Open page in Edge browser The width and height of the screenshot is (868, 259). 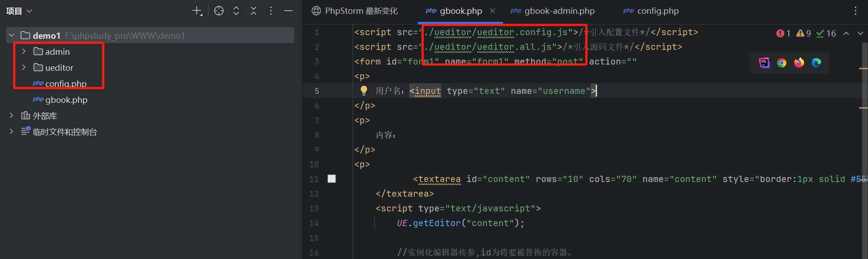(816, 63)
